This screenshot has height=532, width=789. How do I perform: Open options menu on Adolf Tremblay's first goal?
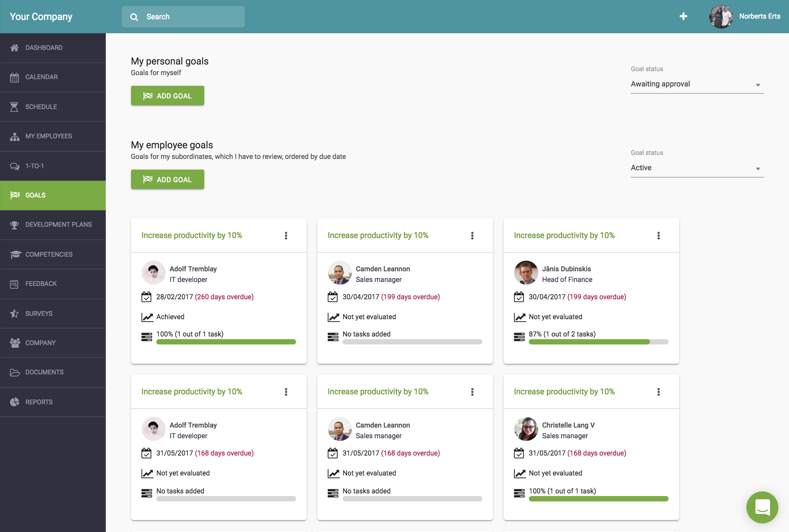[x=286, y=235]
